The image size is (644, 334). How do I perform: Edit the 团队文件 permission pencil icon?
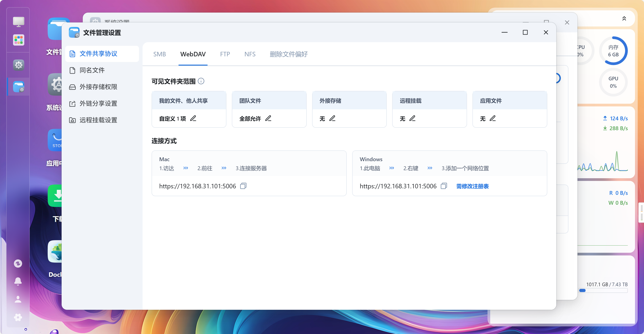click(x=268, y=118)
